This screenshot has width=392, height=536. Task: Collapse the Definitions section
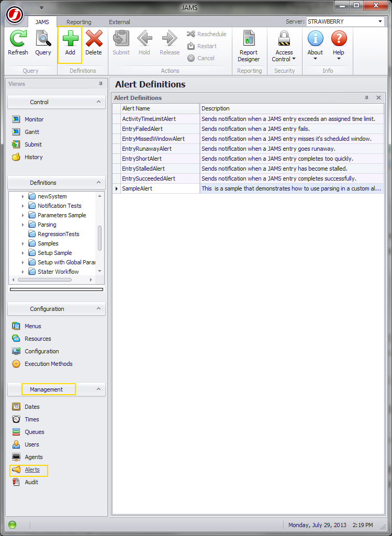click(98, 183)
